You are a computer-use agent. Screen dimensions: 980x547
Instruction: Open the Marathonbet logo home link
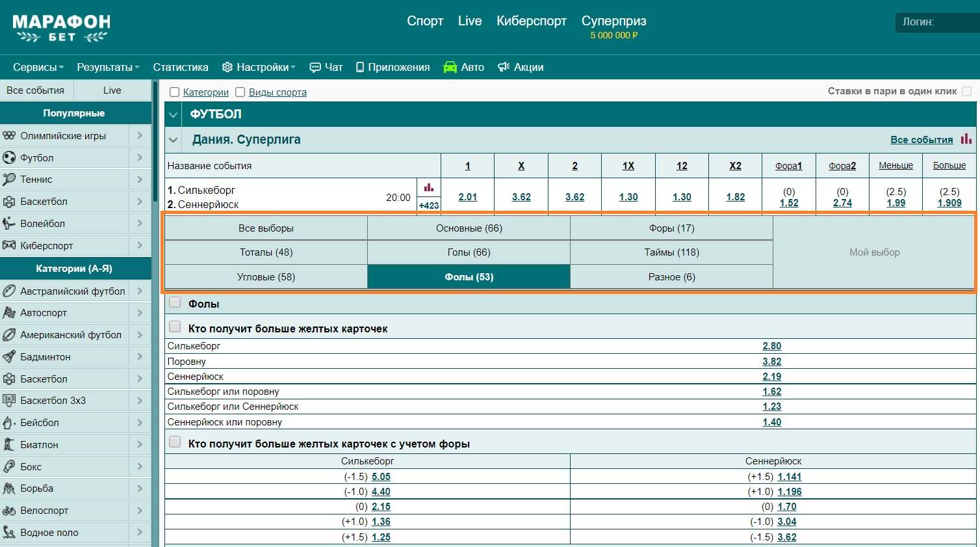point(62,29)
